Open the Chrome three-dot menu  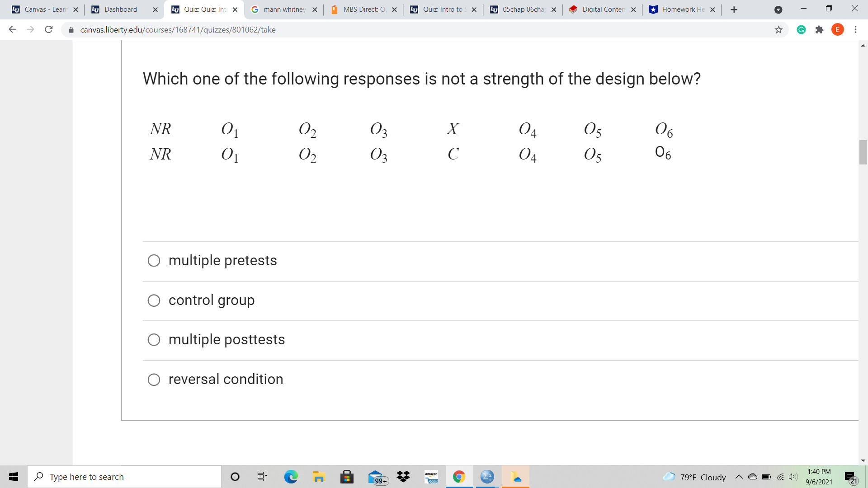pyautogui.click(x=855, y=29)
